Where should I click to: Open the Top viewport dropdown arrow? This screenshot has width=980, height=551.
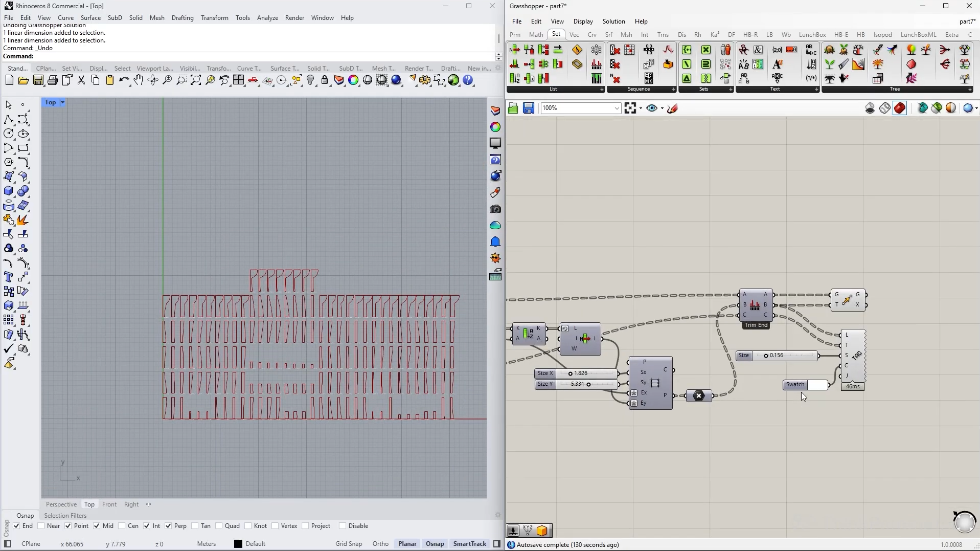(62, 103)
